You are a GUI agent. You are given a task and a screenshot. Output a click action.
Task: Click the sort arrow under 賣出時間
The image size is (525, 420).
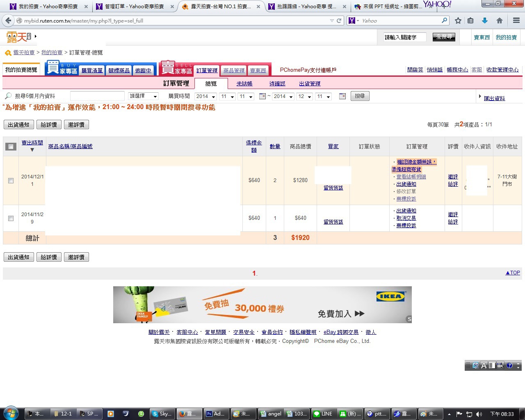pos(32,150)
